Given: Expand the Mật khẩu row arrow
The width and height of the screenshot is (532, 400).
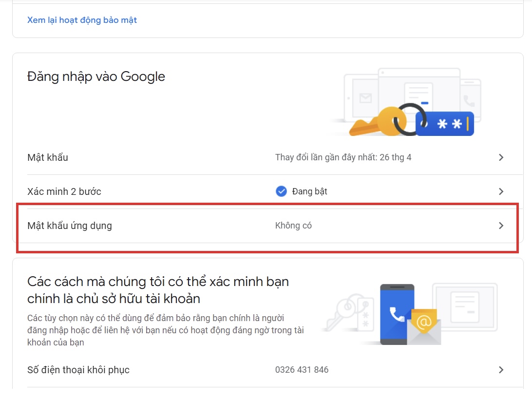Looking at the screenshot, I should point(501,157).
